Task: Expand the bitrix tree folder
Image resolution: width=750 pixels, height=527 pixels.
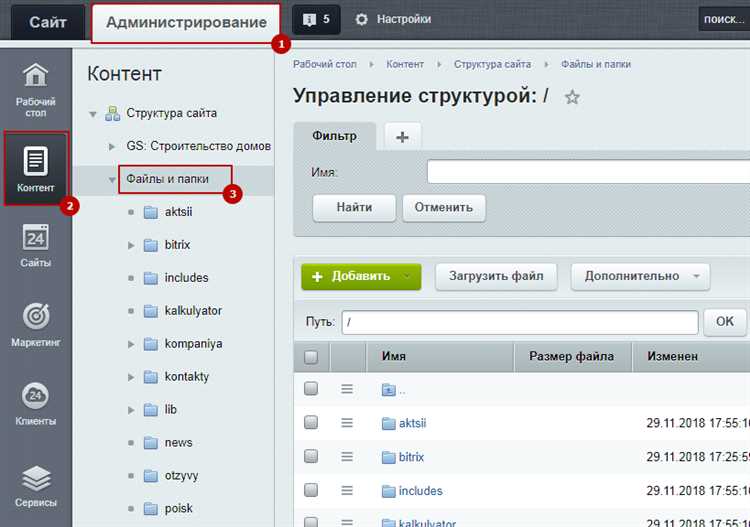Action: pos(131,245)
